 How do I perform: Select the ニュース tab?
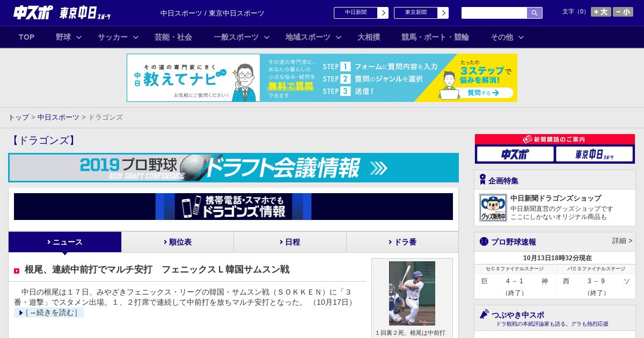65,242
